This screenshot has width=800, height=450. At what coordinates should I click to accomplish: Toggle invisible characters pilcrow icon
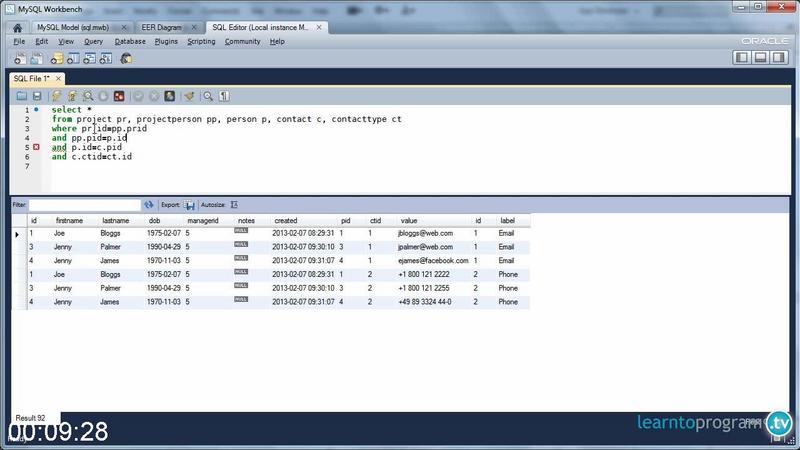click(x=224, y=96)
